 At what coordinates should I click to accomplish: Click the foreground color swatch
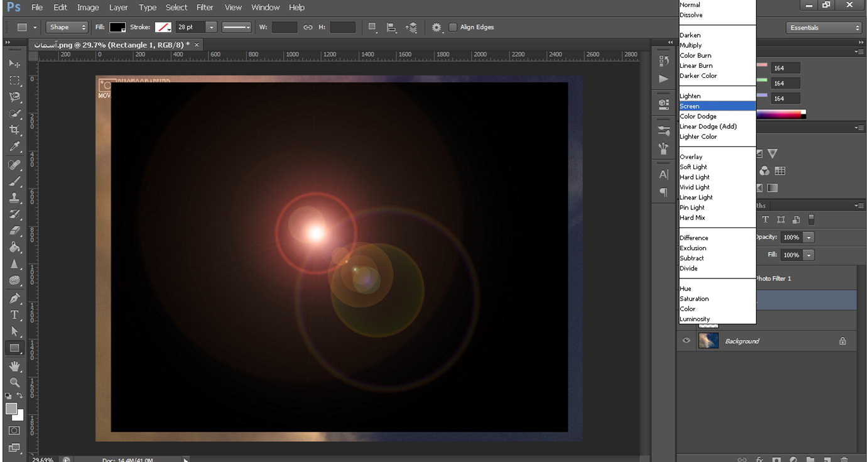(11, 409)
